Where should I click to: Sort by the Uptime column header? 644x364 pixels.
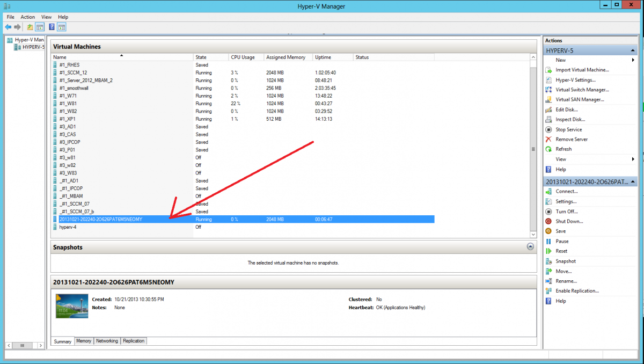(333, 57)
